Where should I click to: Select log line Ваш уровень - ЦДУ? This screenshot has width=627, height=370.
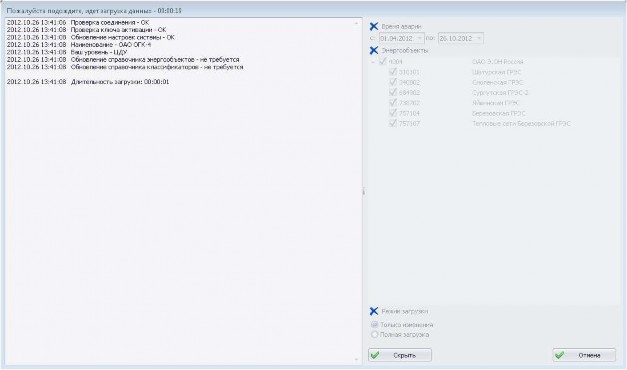[67, 52]
